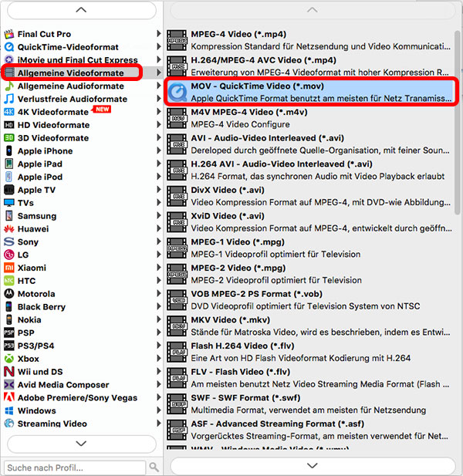Click the Samsung phone icon
Screen dimensions: 463x476
tap(9, 216)
